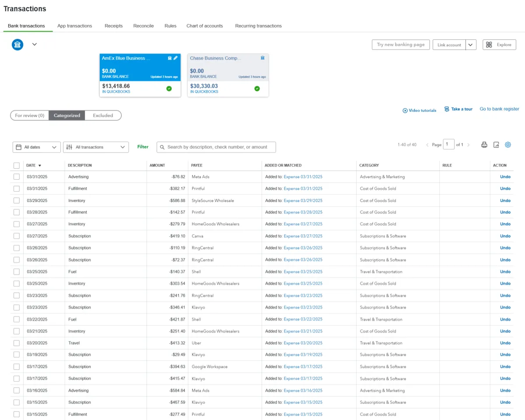The height and width of the screenshot is (420, 525).
Task: Tick checkbox for Printful -$382.17 row
Action: [x=17, y=189]
